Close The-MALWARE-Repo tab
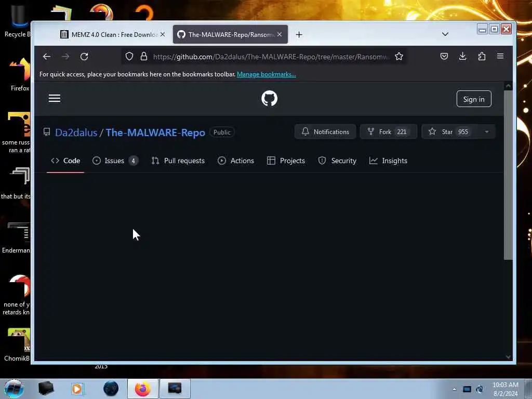The height and width of the screenshot is (399, 532). click(x=280, y=34)
